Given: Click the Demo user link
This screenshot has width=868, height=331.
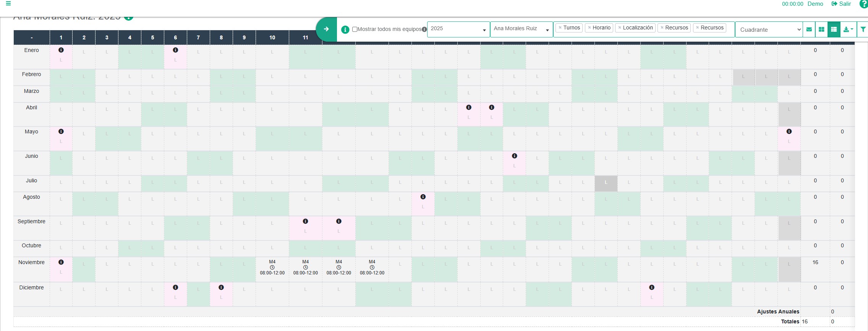Looking at the screenshot, I should click(x=815, y=4).
